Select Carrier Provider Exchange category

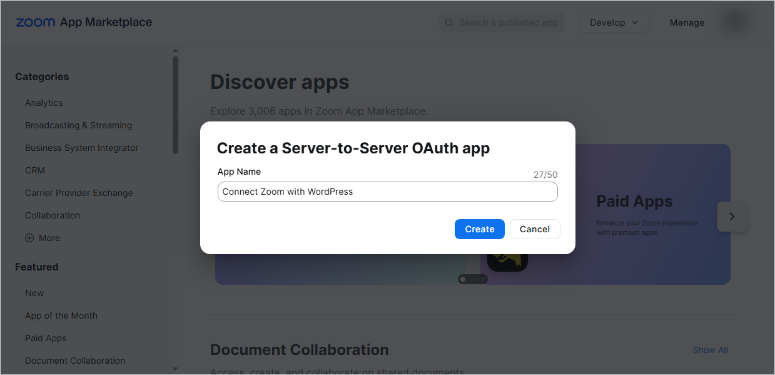79,193
